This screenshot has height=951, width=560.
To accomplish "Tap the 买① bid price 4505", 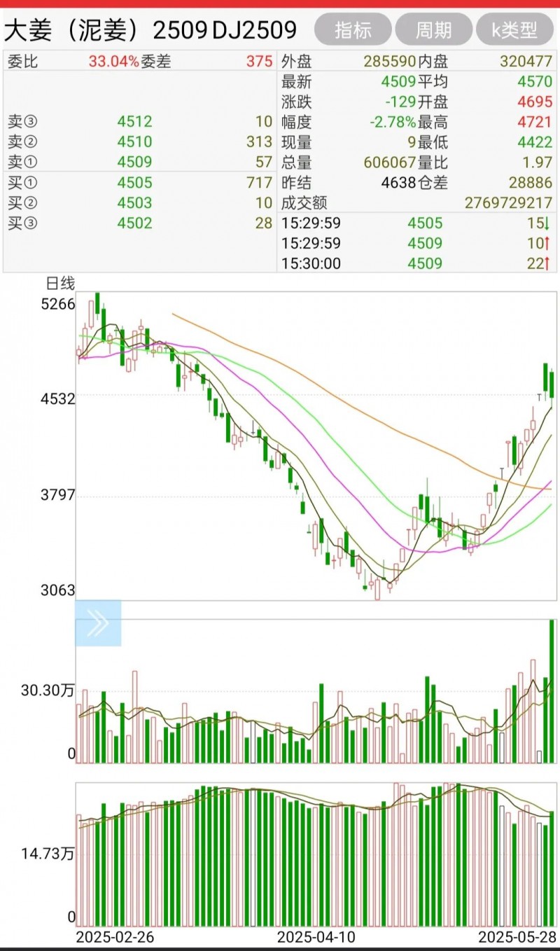I will point(134,183).
